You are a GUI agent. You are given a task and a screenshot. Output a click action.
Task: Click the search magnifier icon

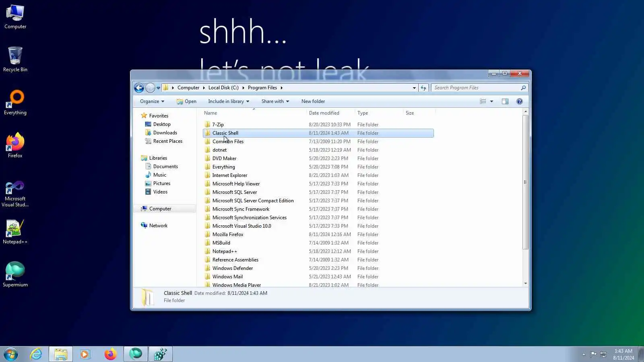[523, 88]
